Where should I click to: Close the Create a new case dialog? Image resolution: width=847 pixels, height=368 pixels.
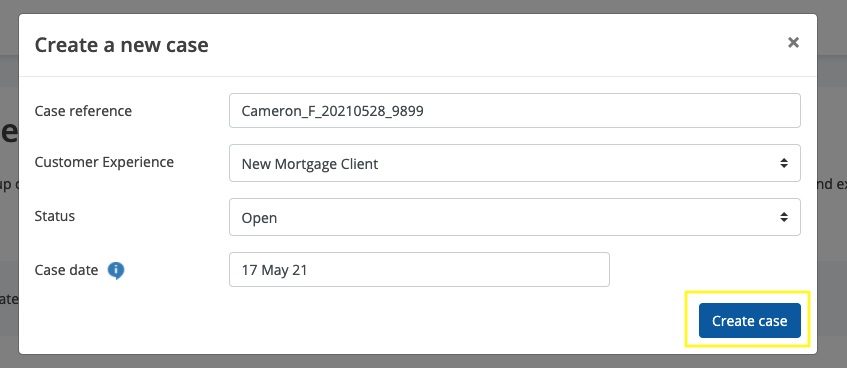coord(793,43)
